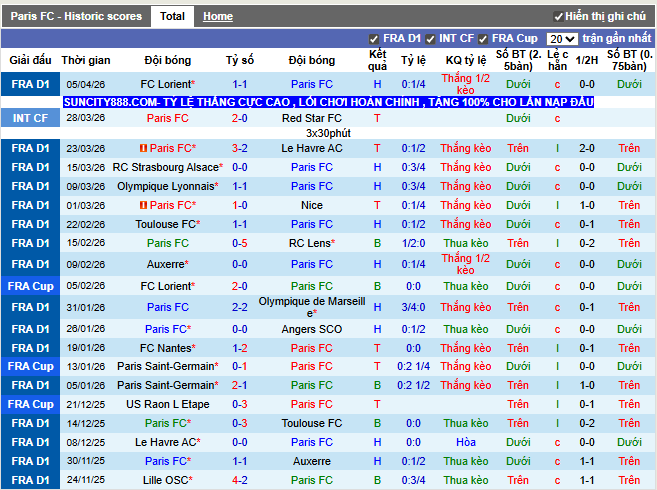Click the RC Lens team name

coord(311,243)
